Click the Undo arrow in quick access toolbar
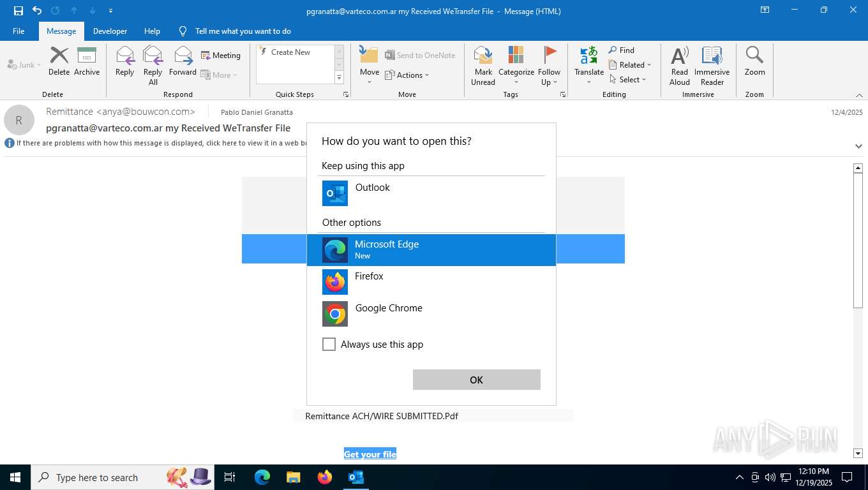Viewport: 868px width, 490px height. coord(37,10)
